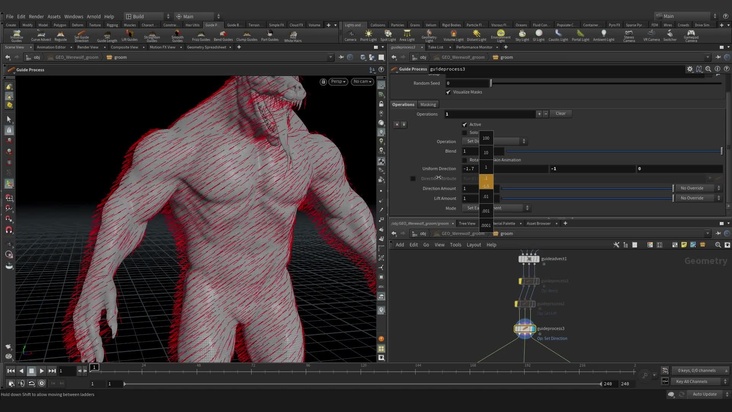Expand the Direction Amount No Override dropdown
Viewport: 732px width, 412px height.
[700, 188]
